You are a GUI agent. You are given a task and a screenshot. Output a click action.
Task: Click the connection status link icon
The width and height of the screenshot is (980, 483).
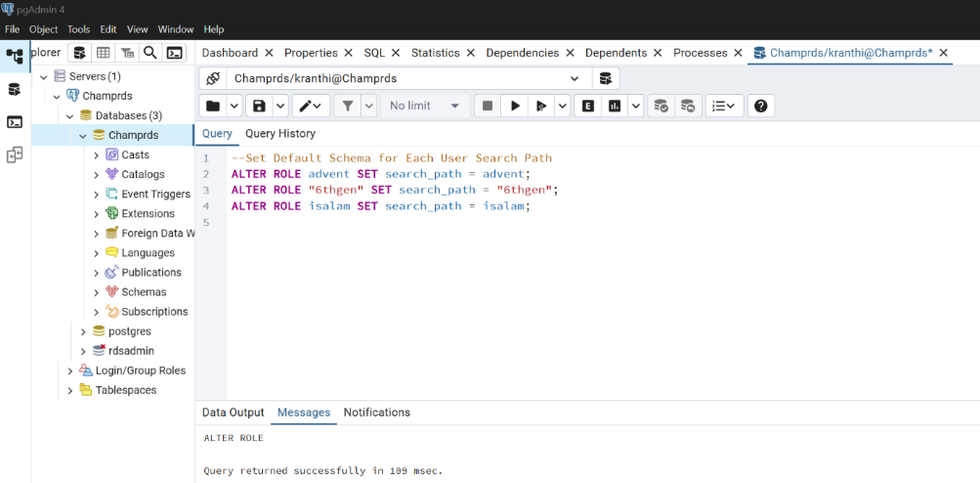(212, 79)
